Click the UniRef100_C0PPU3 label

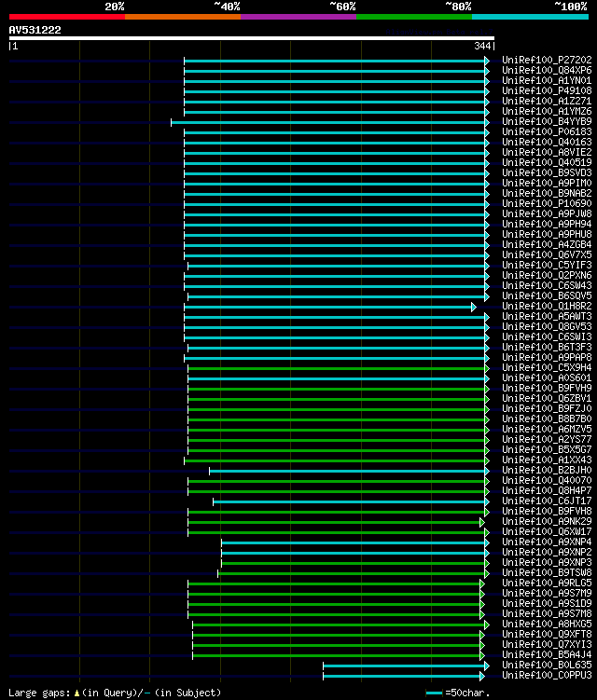547,676
